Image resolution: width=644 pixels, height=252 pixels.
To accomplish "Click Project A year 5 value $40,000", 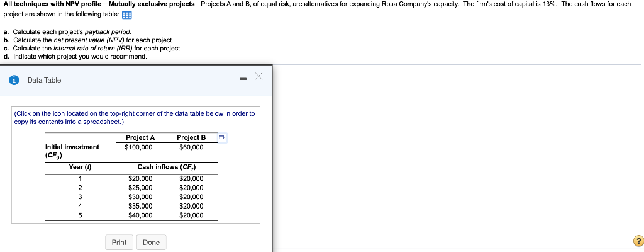I will 140,215.
